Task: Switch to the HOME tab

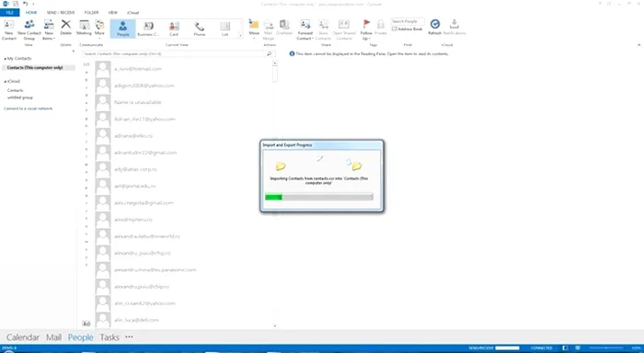Action: 31,13
